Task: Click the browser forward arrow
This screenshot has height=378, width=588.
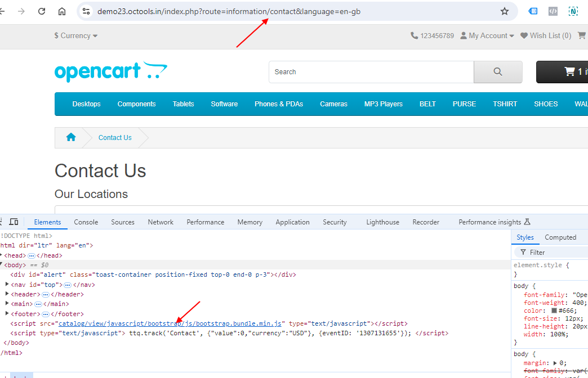Action: pos(21,11)
